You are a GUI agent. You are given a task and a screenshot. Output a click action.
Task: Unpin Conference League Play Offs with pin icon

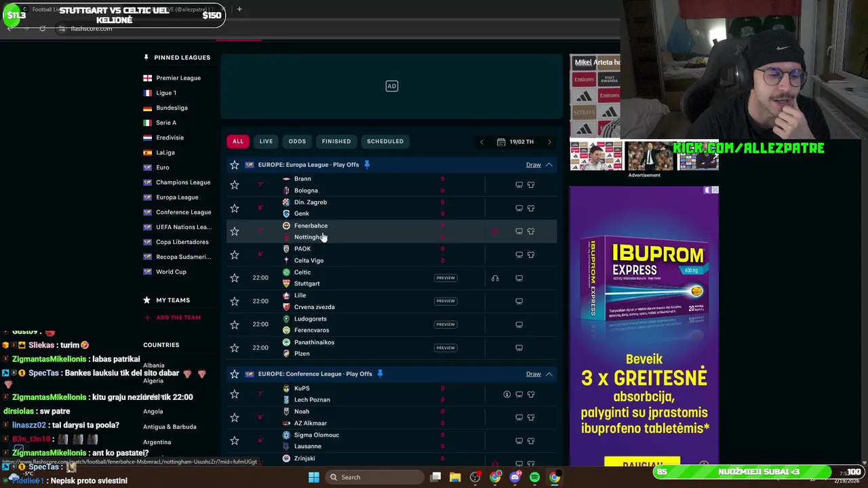click(x=380, y=374)
